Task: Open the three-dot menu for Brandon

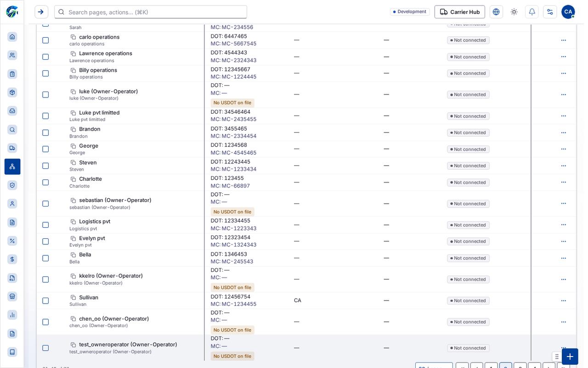Action: coord(564,132)
